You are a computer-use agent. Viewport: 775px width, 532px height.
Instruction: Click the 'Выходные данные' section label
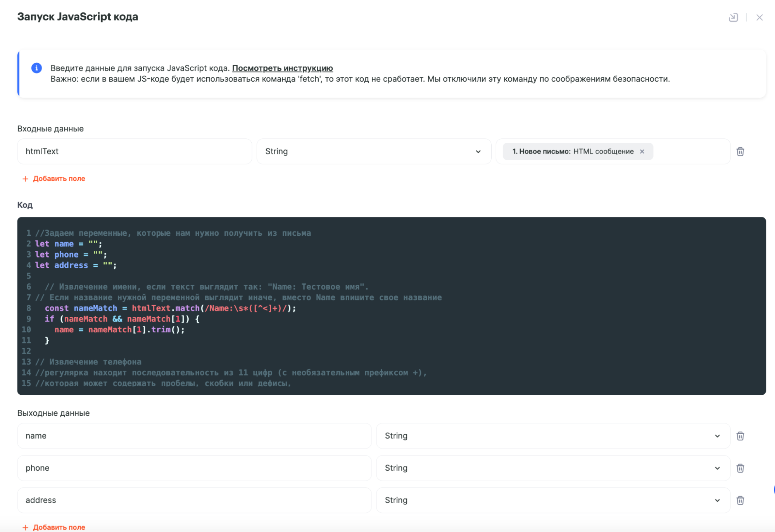point(54,413)
